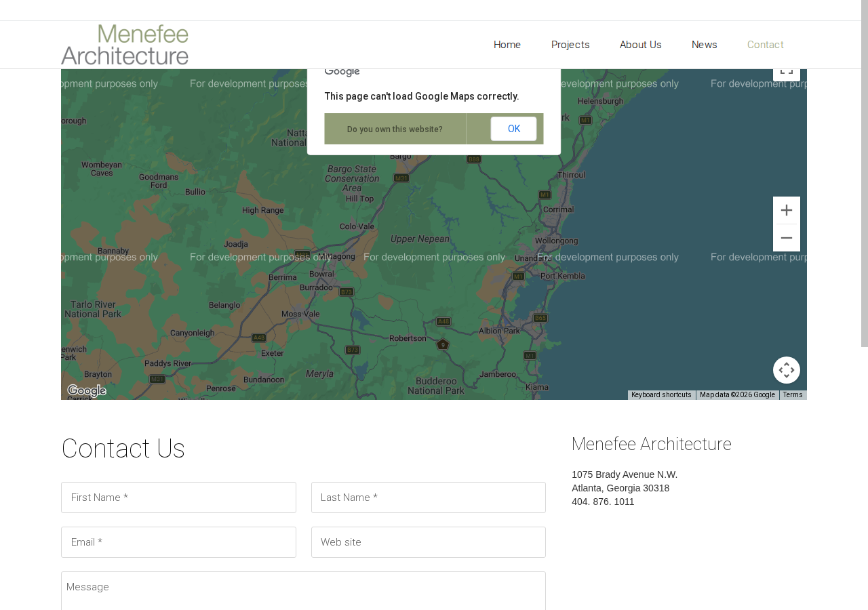Viewport: 868px width, 610px height.
Task: Click the Robertson map label
Action: point(408,338)
